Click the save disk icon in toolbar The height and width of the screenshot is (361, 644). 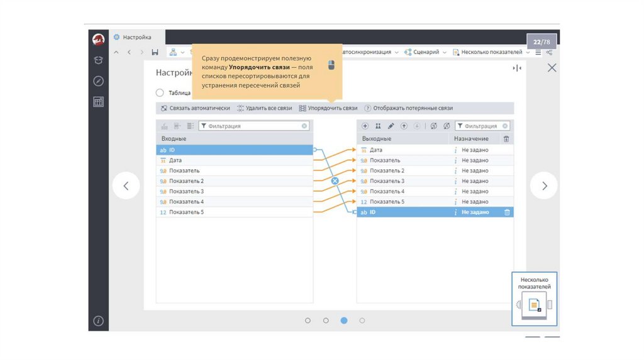pos(155,52)
